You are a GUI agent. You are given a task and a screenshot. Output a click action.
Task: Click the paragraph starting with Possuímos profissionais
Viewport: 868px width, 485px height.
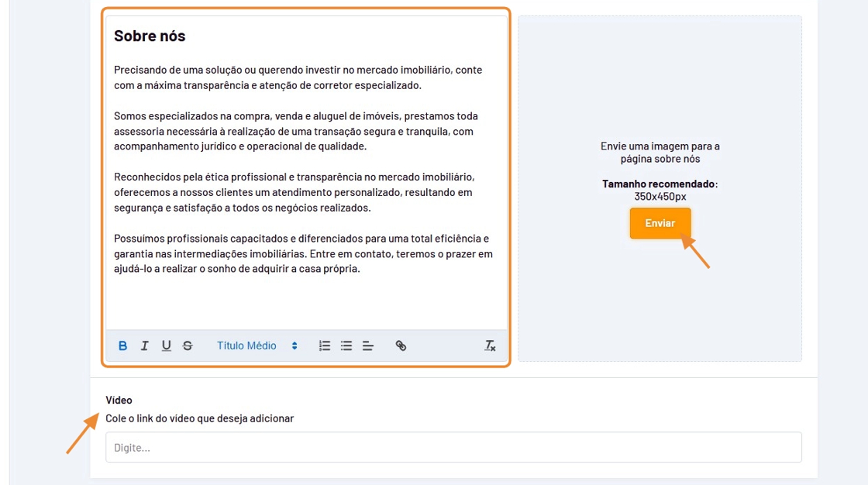click(x=302, y=253)
